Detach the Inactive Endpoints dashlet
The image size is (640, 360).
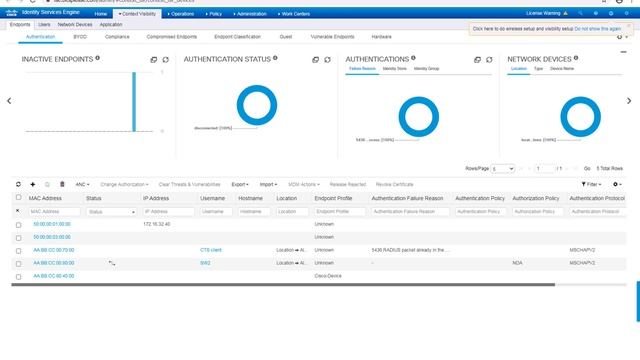click(153, 60)
